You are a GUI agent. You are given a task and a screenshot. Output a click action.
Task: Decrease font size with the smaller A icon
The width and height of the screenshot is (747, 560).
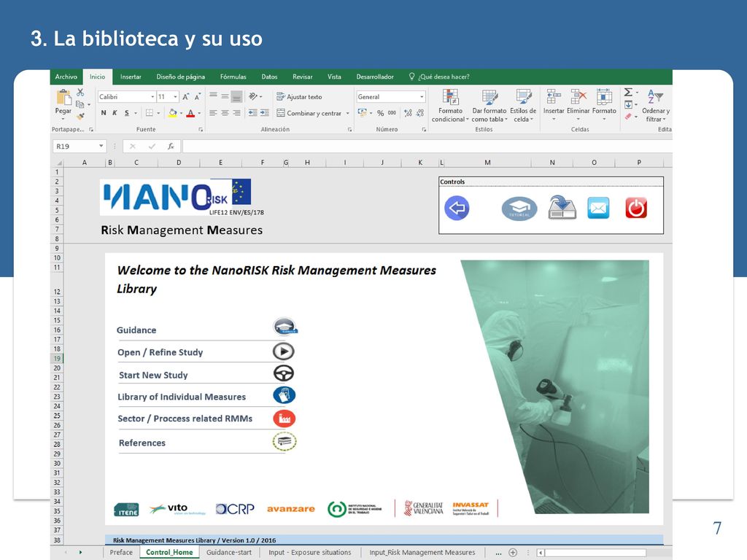(197, 97)
